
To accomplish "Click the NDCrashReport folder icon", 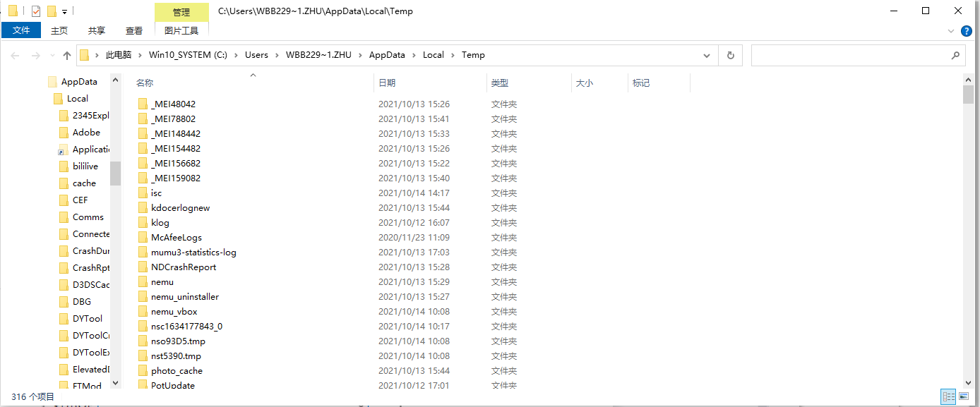I will tap(143, 267).
